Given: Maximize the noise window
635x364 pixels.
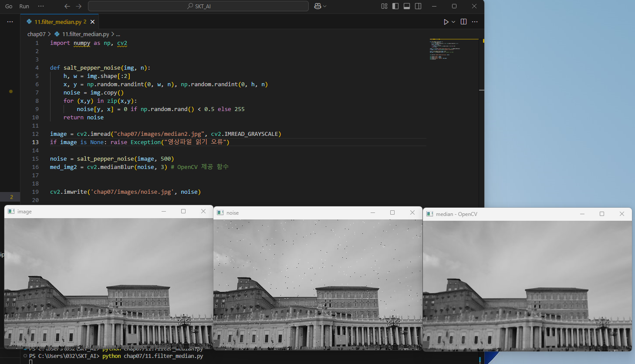Looking at the screenshot, I should coord(392,212).
